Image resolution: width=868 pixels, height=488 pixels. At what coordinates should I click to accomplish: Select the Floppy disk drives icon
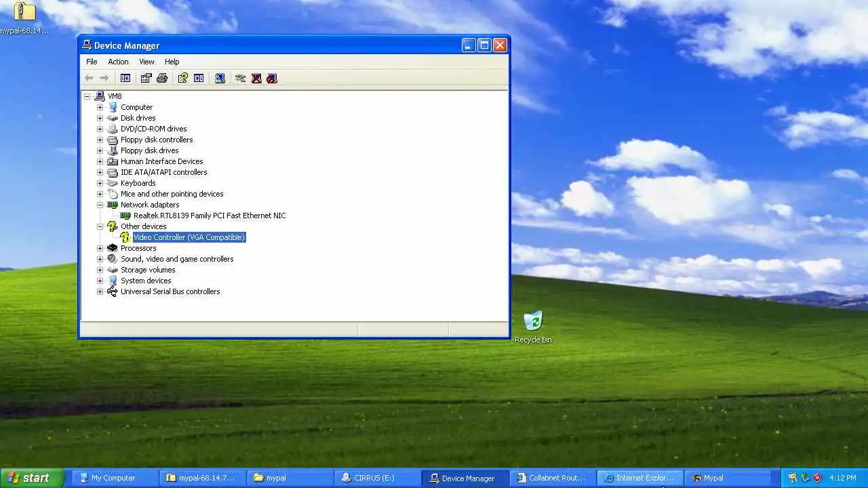pyautogui.click(x=113, y=150)
